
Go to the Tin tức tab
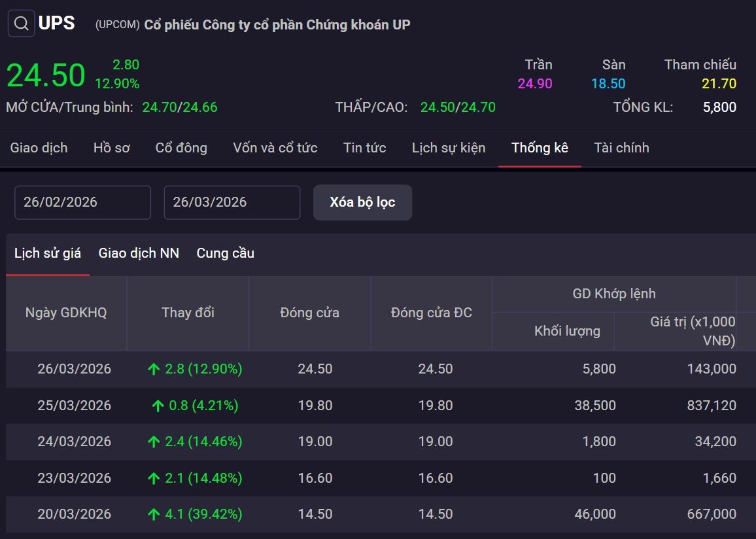coord(364,148)
